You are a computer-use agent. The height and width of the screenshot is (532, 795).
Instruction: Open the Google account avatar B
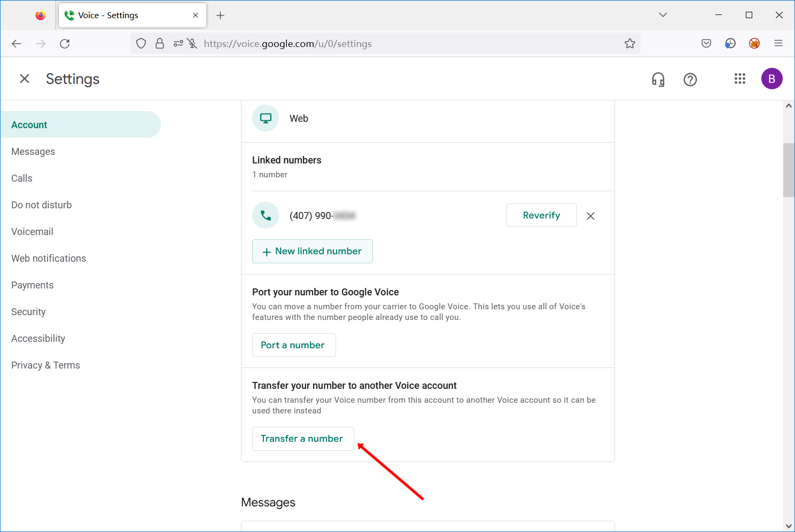pyautogui.click(x=772, y=79)
